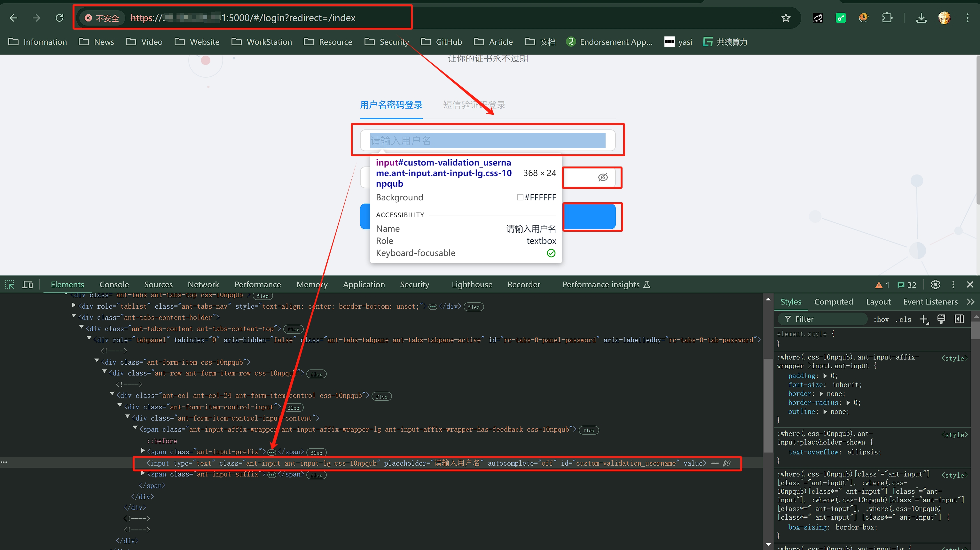Open the Computed styles tab
The image size is (980, 550).
833,302
